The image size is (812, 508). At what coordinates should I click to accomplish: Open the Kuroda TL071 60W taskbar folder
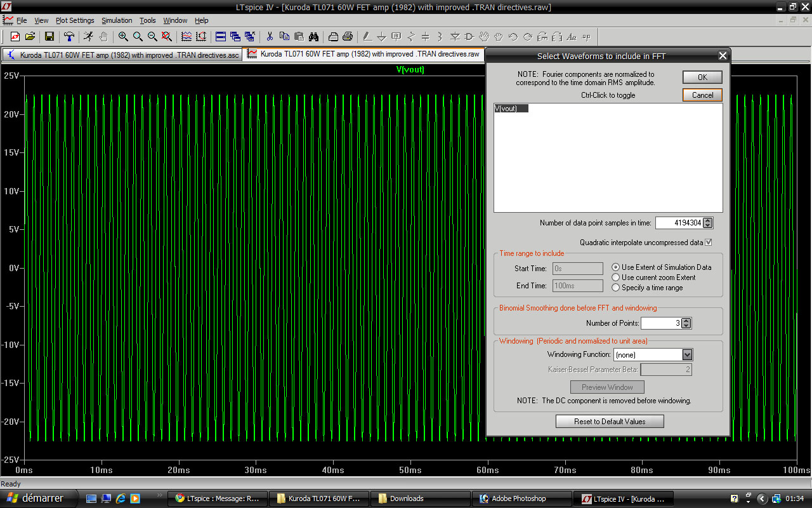pos(318,498)
